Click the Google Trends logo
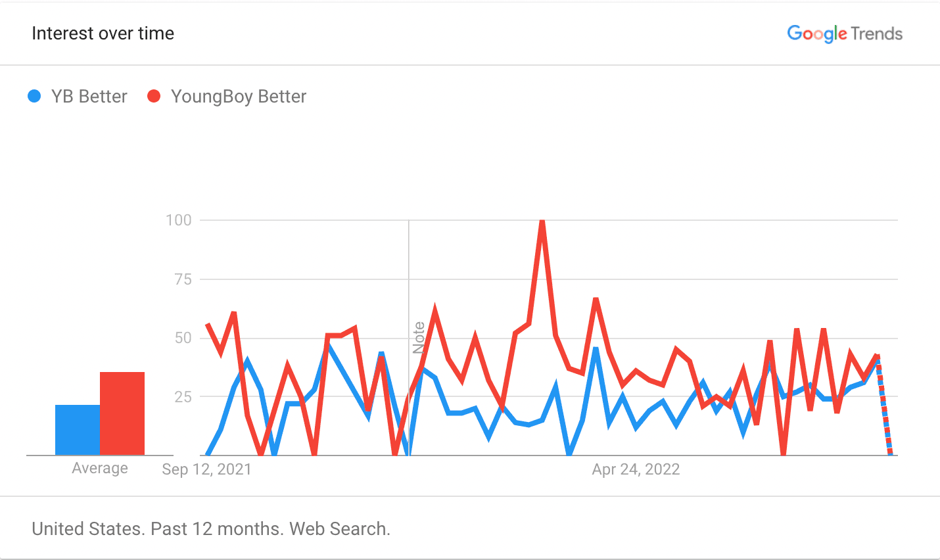This screenshot has height=560, width=940. (845, 34)
